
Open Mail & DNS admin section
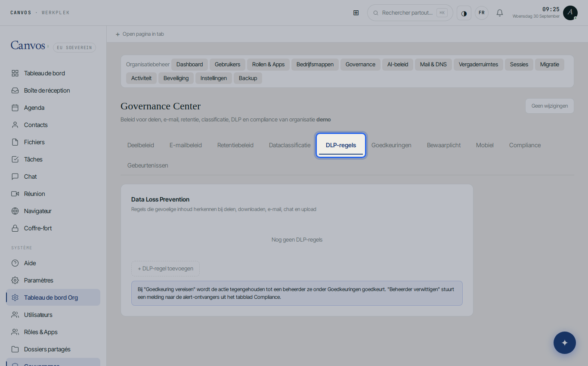tap(433, 65)
